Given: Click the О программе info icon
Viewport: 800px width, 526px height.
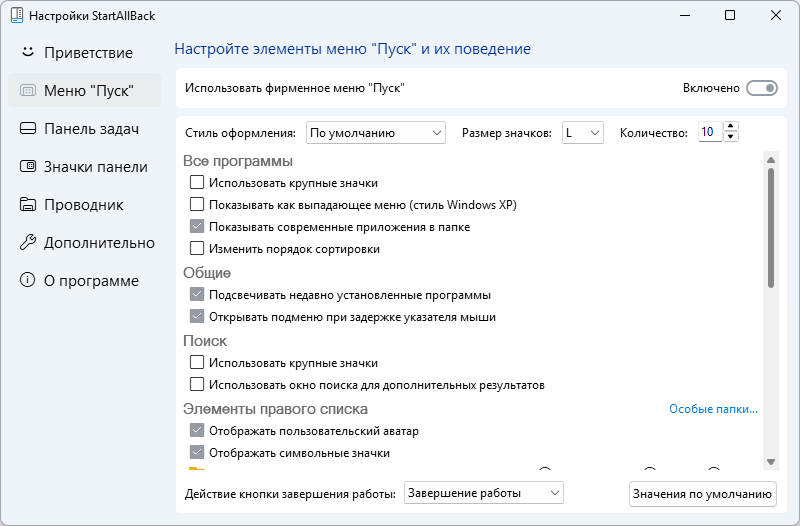Looking at the screenshot, I should [28, 280].
